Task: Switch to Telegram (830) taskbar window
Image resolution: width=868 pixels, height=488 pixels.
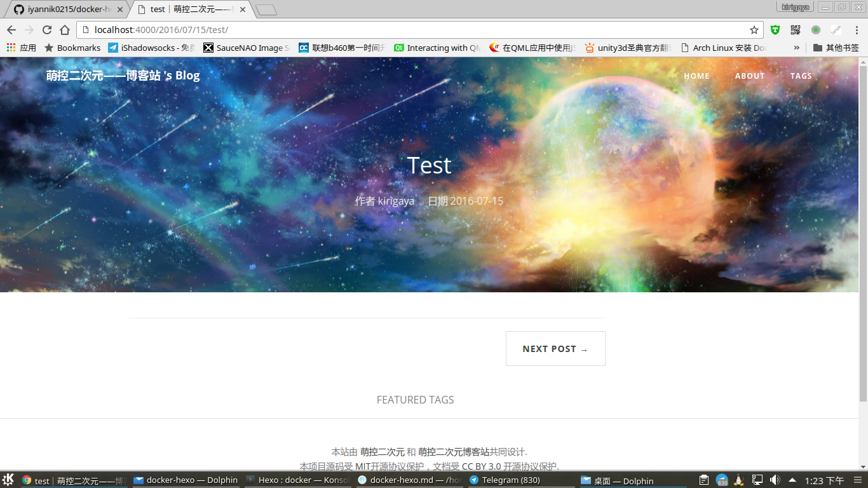Action: [x=521, y=480]
